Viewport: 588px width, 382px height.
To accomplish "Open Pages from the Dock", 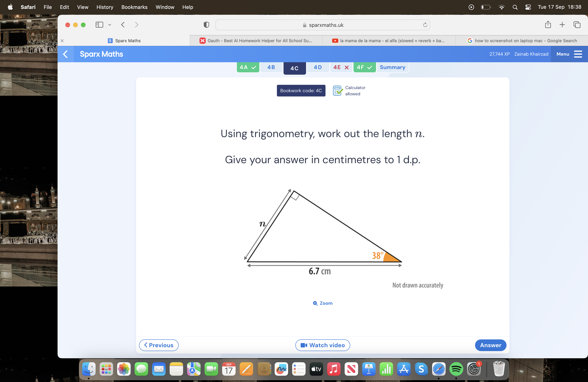I will (246, 369).
